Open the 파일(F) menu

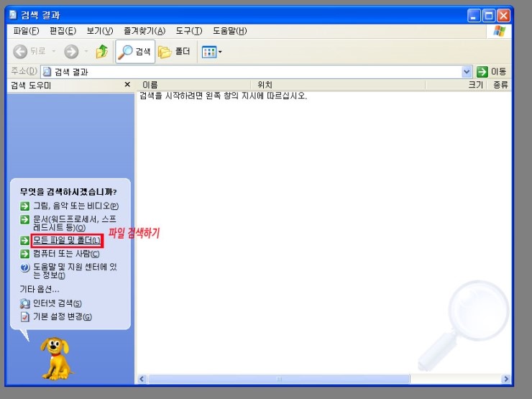[x=25, y=31]
